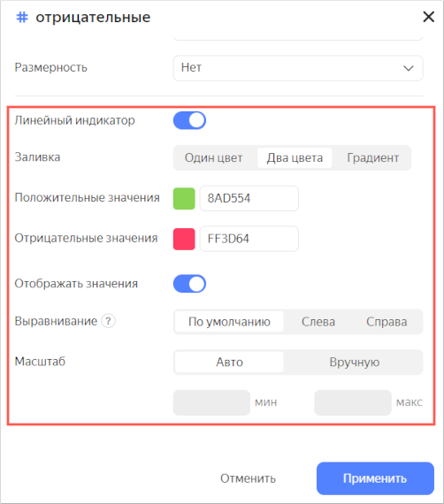The image size is (444, 504).
Task: Choose the Два цвета fill mode
Action: click(295, 157)
